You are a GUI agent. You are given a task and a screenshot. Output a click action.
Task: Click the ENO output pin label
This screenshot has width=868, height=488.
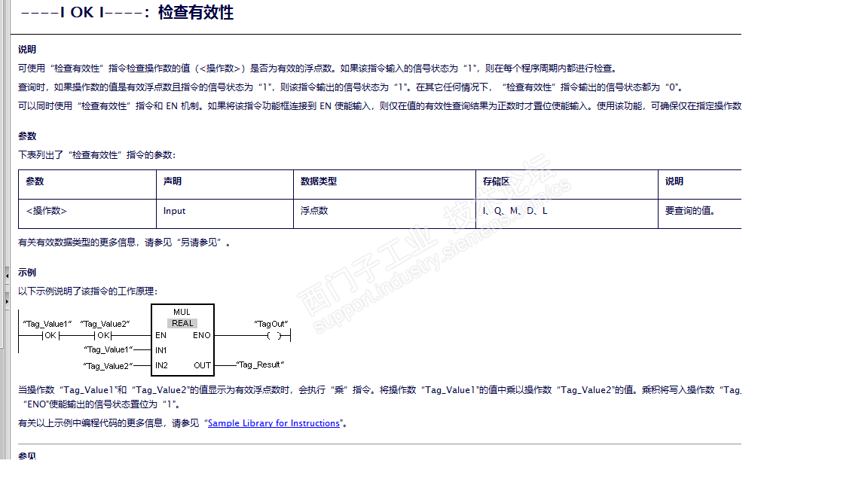click(x=201, y=335)
